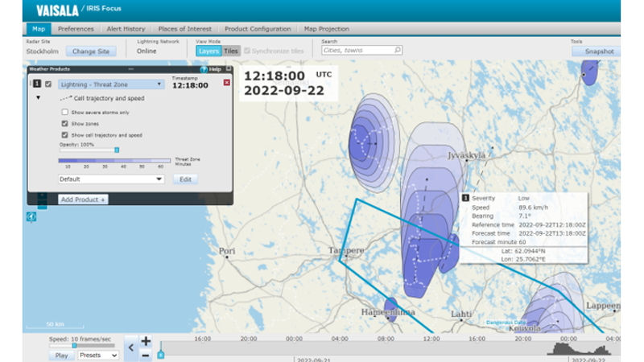The image size is (644, 362).
Task: Remove the Lightning product with red X
Action: pyautogui.click(x=226, y=83)
